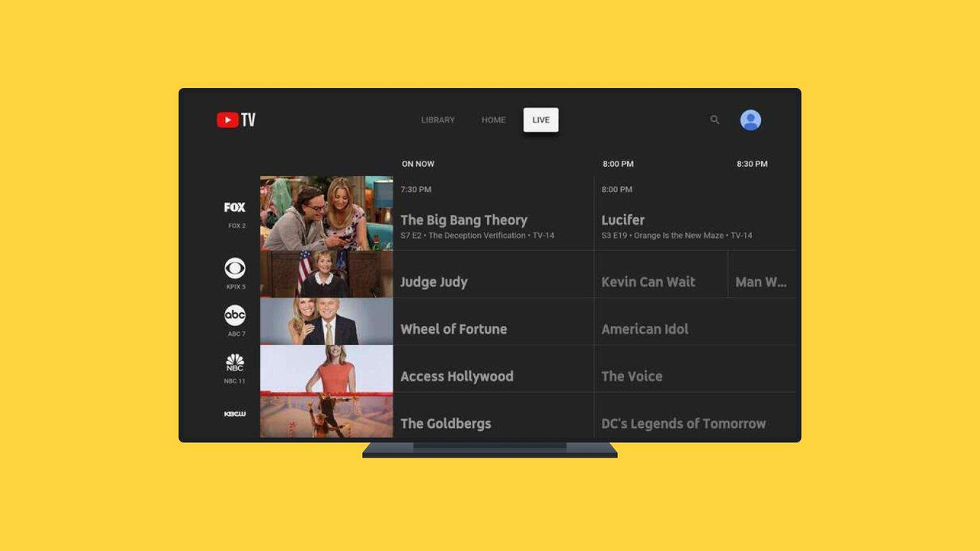980x551 pixels.
Task: Open the search magnifier icon
Action: 714,119
